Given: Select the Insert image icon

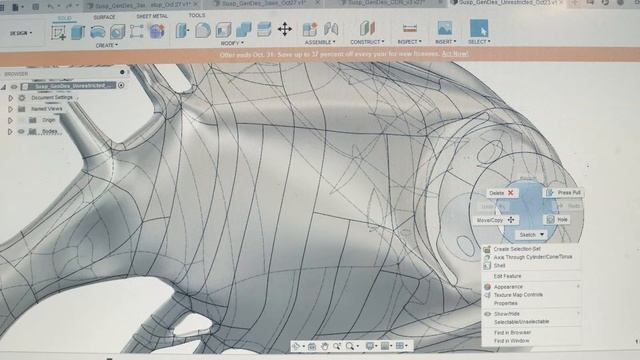Looking at the screenshot, I should point(444,29).
